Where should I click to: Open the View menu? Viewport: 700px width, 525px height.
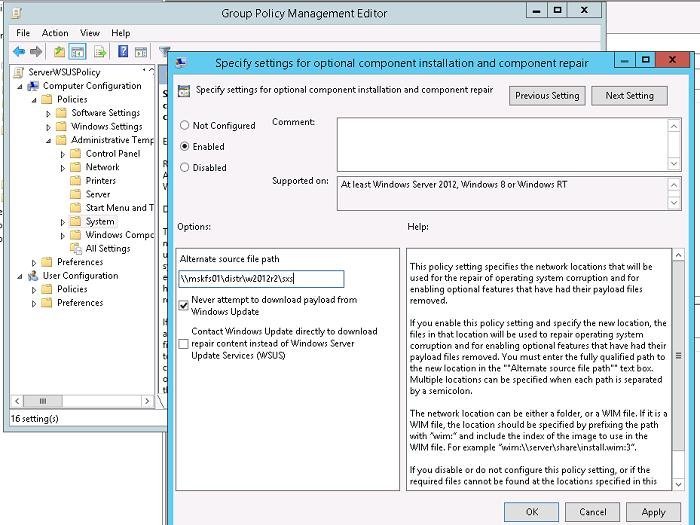[90, 33]
